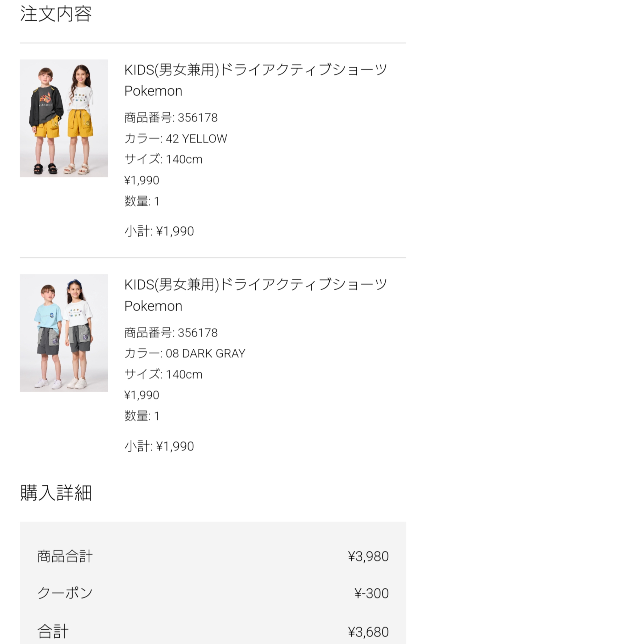The height and width of the screenshot is (644, 644).
Task: Click the 数量 quantity of the dark gray shorts
Action: click(142, 416)
